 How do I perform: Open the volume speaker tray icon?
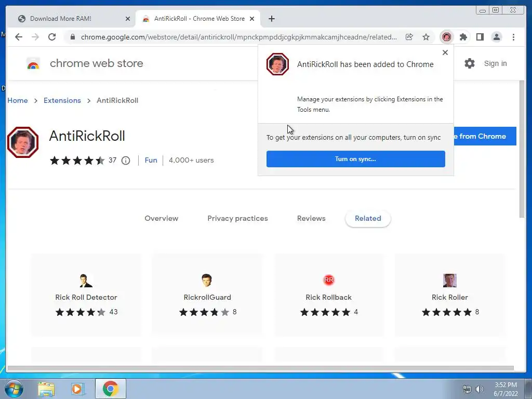480,389
